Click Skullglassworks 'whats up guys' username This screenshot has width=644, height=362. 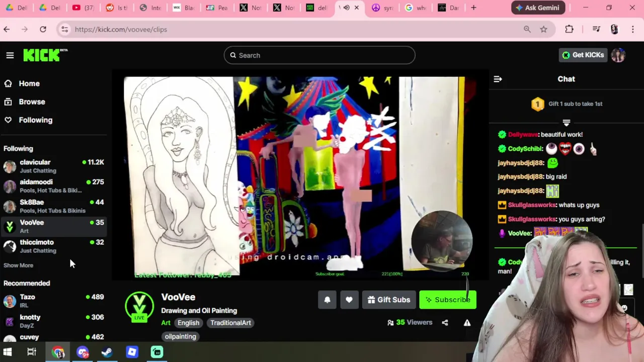(x=532, y=205)
